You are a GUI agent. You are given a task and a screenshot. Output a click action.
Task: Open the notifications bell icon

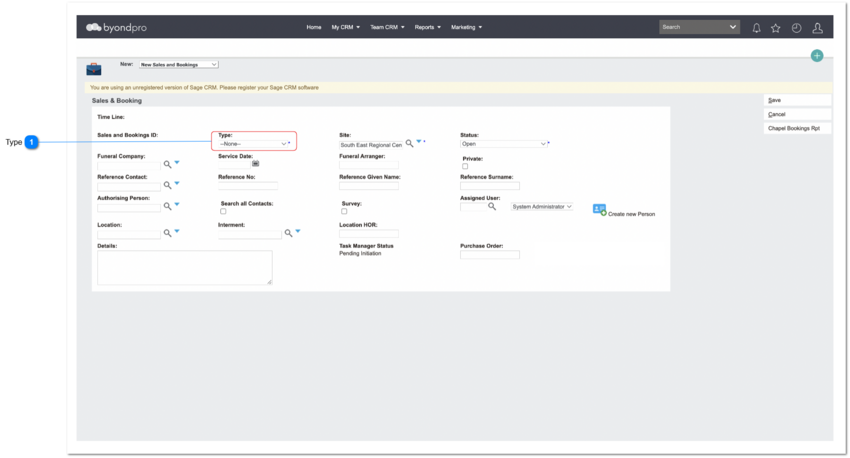(756, 28)
